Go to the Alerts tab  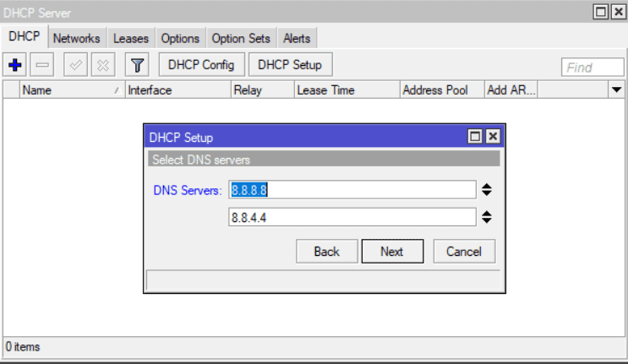click(x=297, y=38)
